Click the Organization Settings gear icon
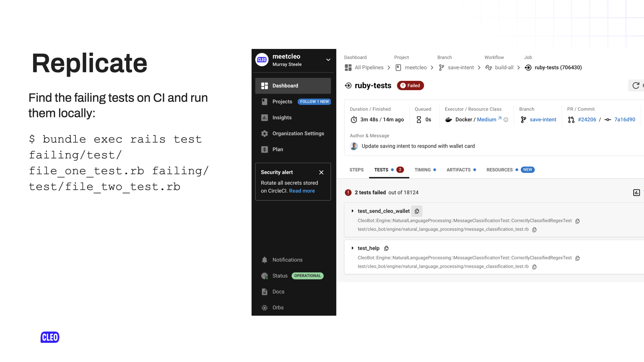This screenshot has height=362, width=644. click(265, 133)
